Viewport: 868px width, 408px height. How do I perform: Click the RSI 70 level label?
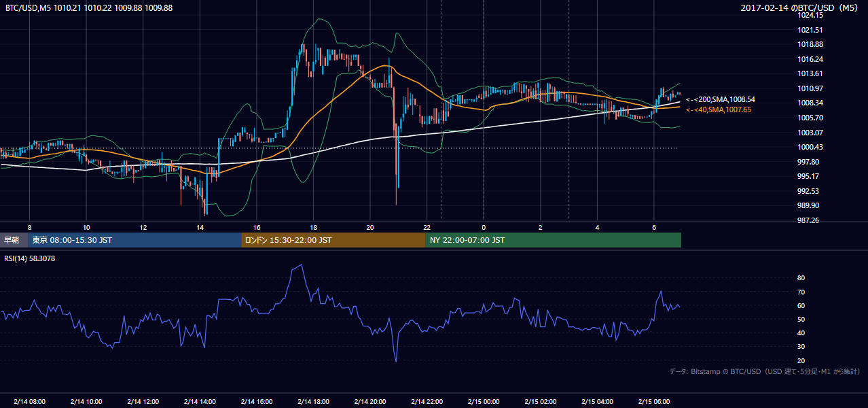[x=801, y=292]
